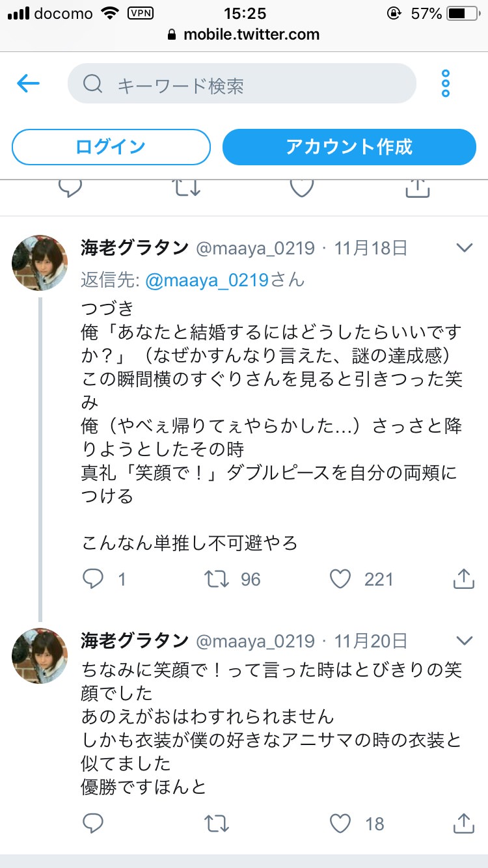The width and height of the screenshot is (488, 868).
Task: Tap the mobile.twitter.com address bar
Action: [x=244, y=34]
